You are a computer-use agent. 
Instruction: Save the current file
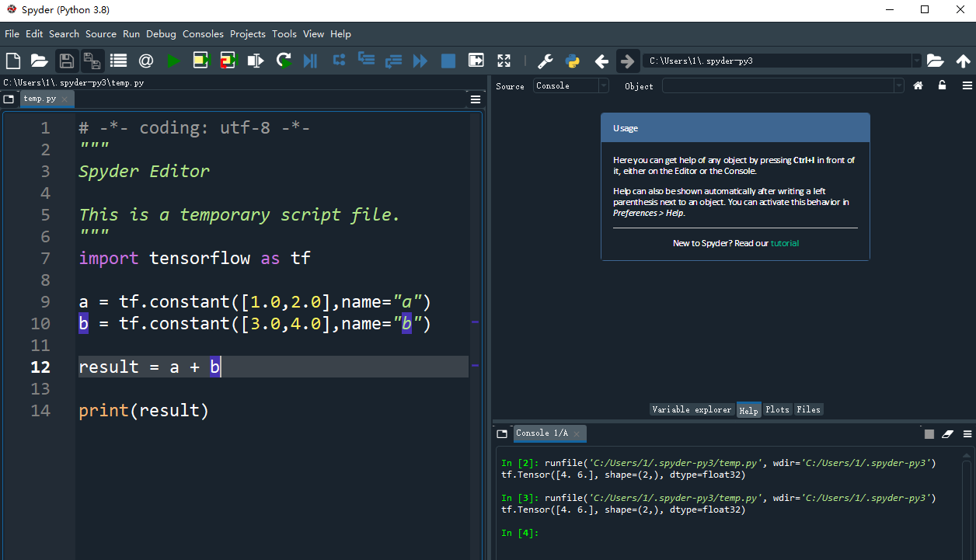pos(66,61)
